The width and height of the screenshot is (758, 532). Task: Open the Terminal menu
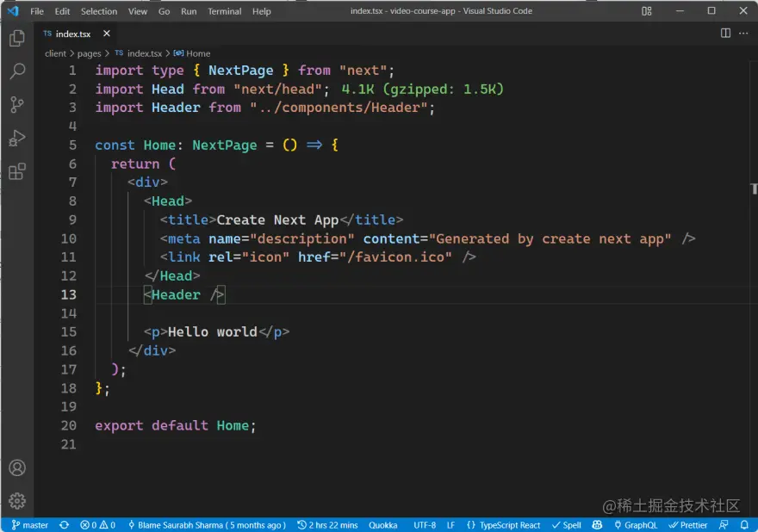click(224, 11)
